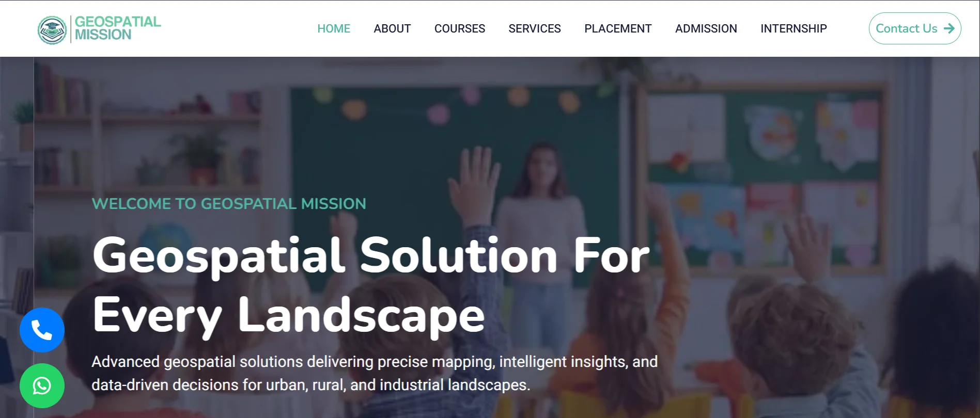Go to the HOME menu item
Screen dimensions: 980x418
(334, 28)
